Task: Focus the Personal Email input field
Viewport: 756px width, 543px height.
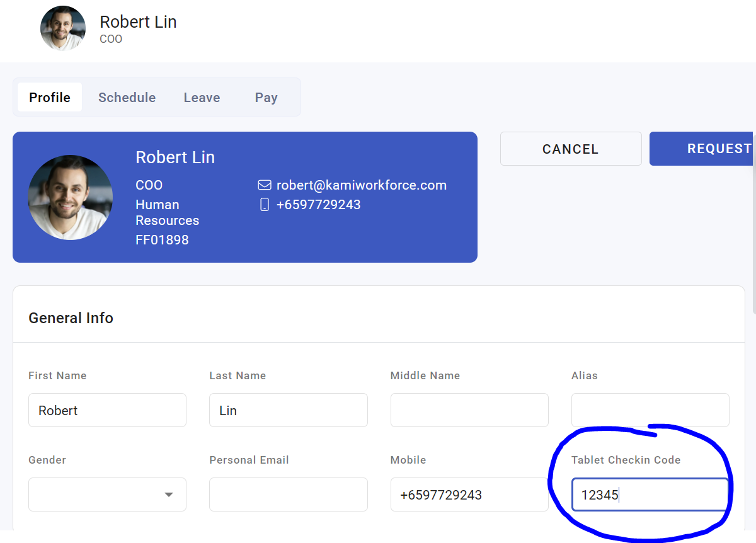Action: (289, 494)
